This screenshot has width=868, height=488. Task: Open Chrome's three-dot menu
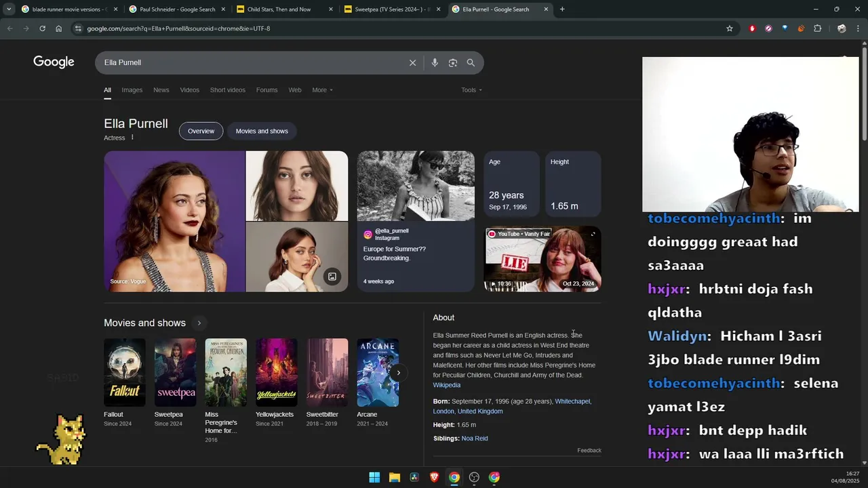[x=858, y=28]
